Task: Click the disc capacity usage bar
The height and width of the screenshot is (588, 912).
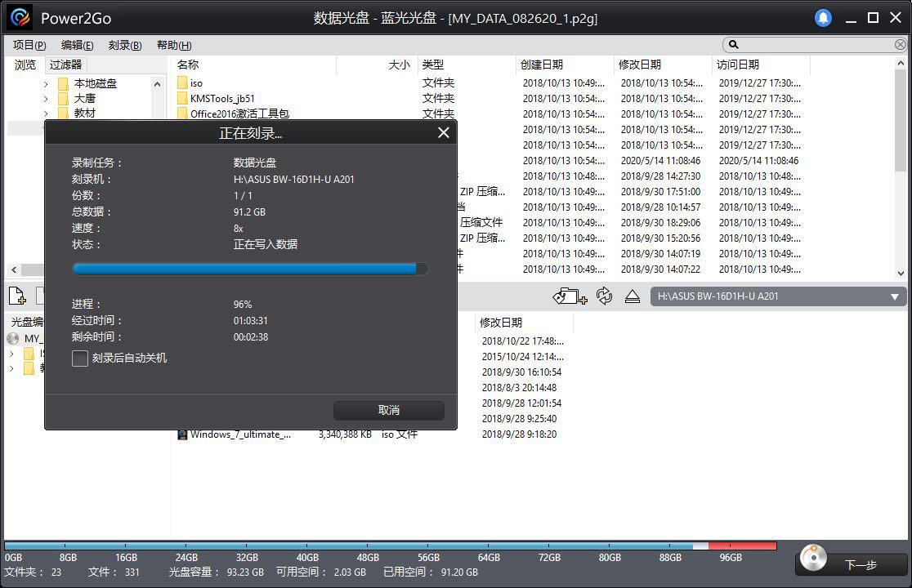Action: (391, 546)
